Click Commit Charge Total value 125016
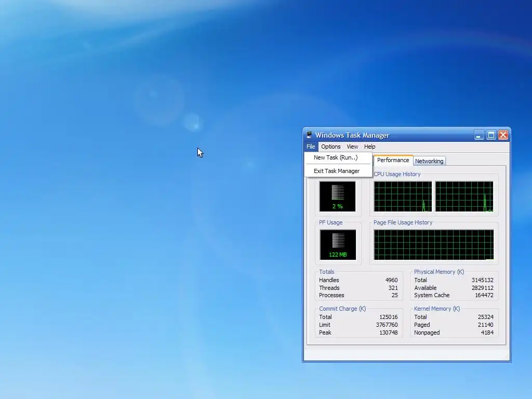532x399 pixels. click(x=388, y=317)
